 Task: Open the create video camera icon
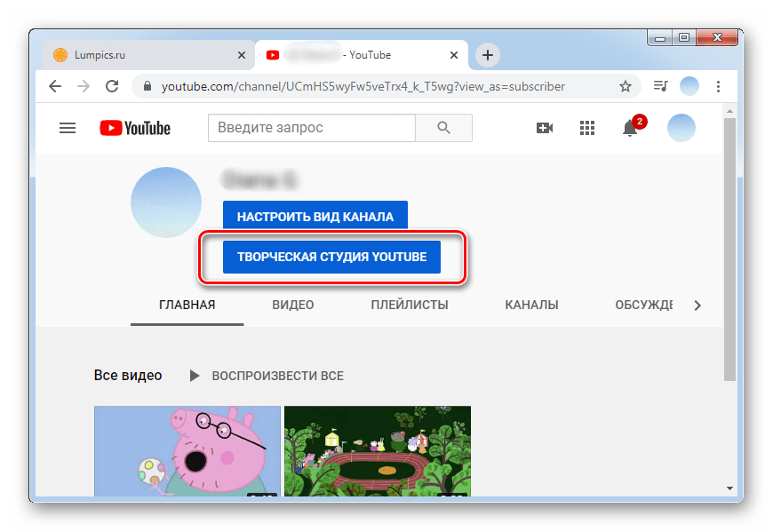[545, 128]
